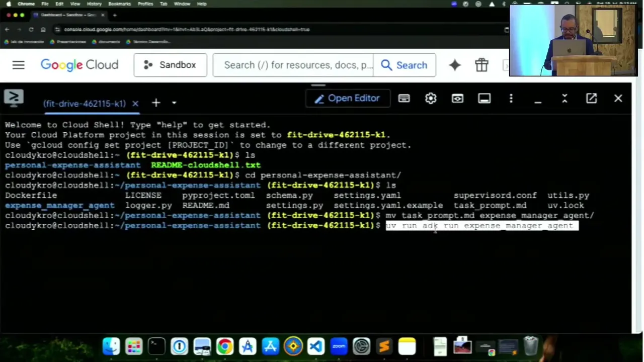Click the speaker webcam video thumbnail
The height and width of the screenshot is (362, 644).
click(x=574, y=40)
